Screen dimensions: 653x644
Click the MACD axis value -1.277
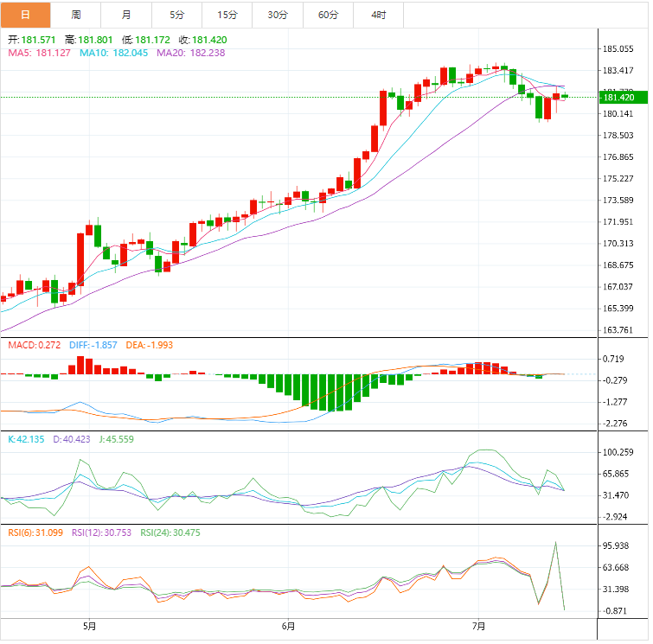tap(615, 403)
